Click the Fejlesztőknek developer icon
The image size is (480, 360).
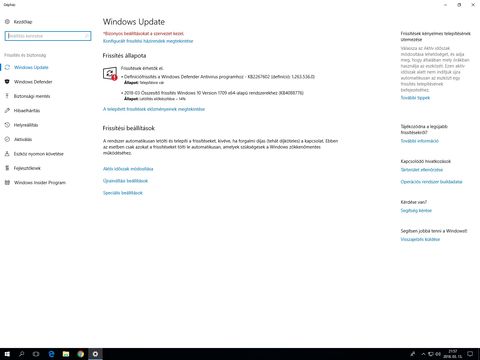pyautogui.click(x=7, y=168)
